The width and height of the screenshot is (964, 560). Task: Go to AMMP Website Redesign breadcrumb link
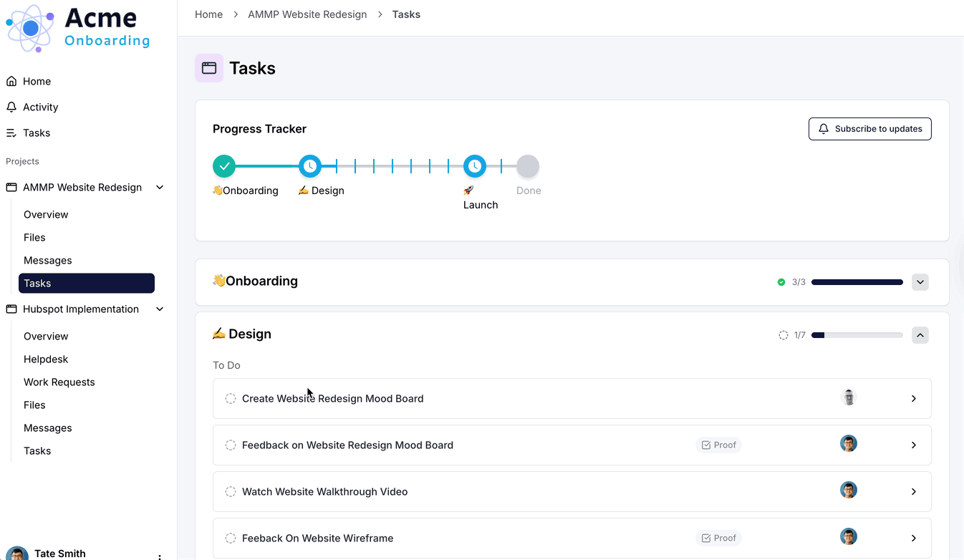point(307,14)
